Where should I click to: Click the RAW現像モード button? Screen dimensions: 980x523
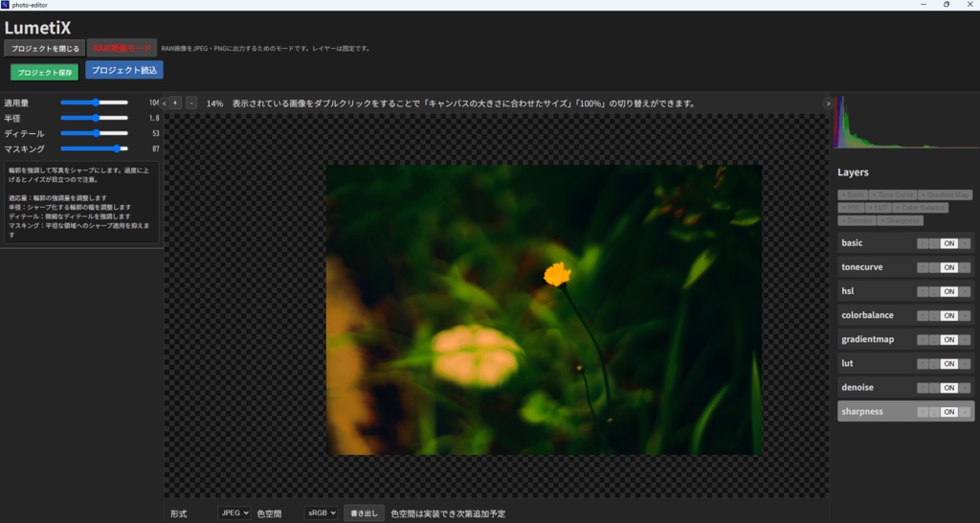point(122,48)
